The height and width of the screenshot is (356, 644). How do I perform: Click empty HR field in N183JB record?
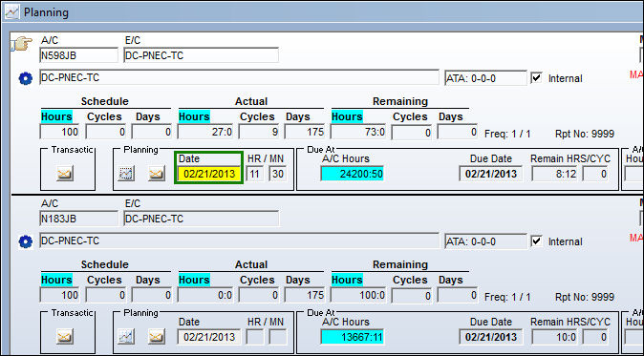coord(255,337)
